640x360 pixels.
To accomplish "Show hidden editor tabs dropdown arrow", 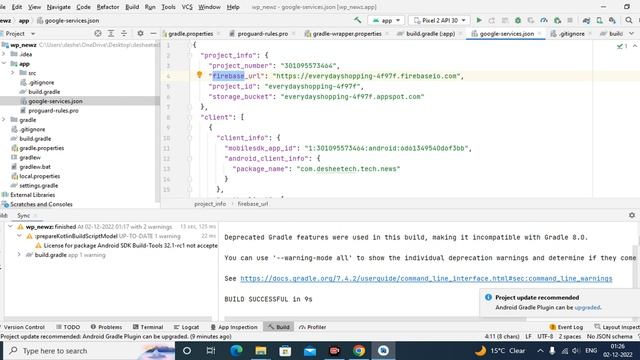I will click(631, 33).
